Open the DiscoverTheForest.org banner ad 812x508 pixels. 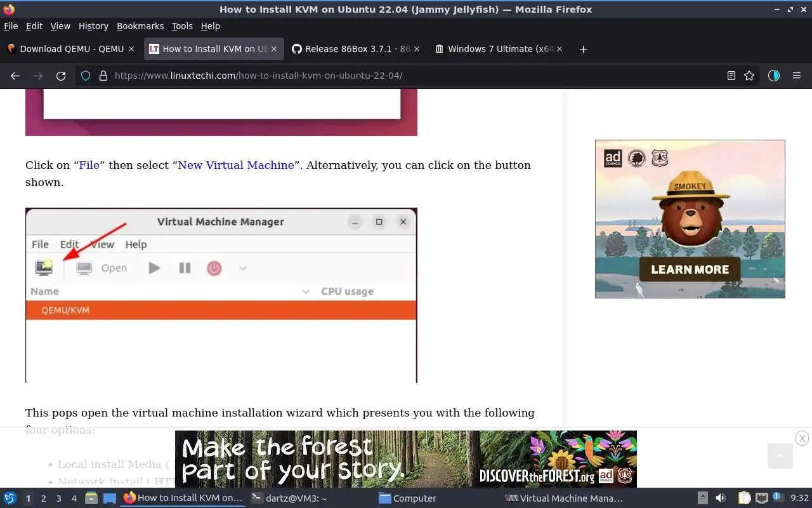point(406,459)
